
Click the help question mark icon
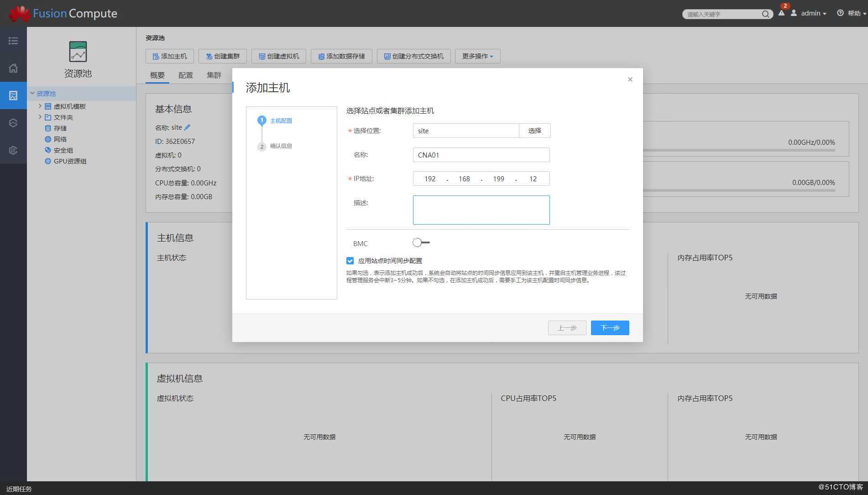[840, 13]
